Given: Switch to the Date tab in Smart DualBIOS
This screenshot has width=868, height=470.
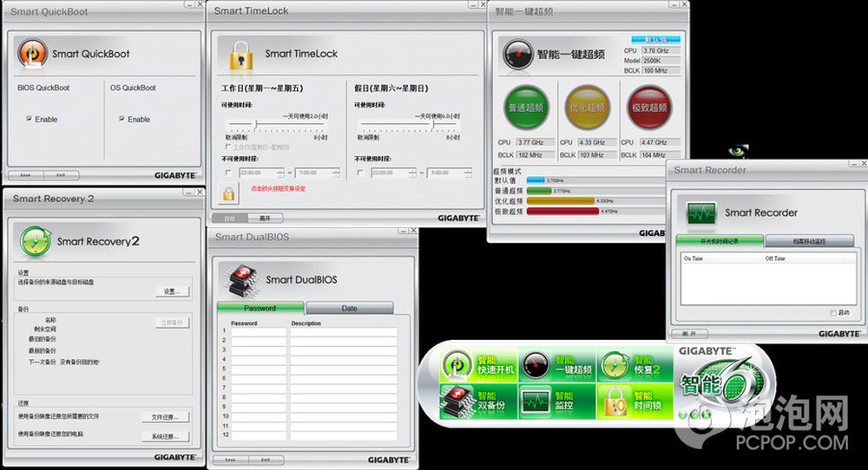Looking at the screenshot, I should pyautogui.click(x=349, y=308).
